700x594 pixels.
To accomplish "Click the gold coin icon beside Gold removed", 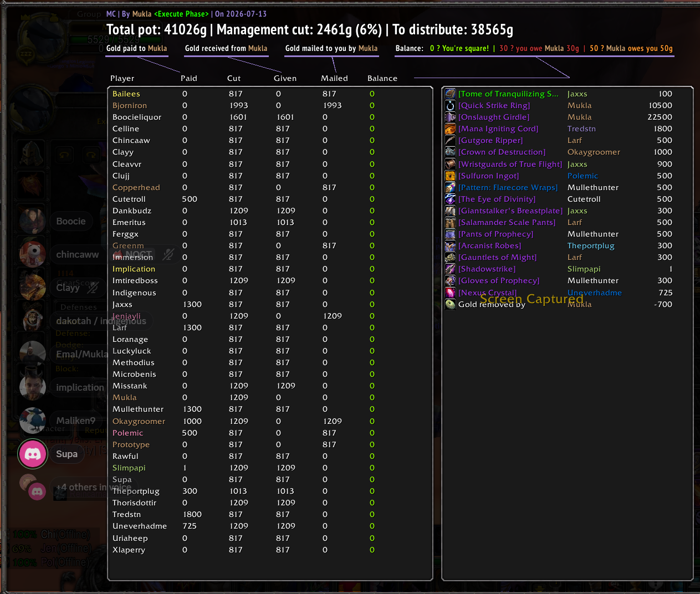I will click(x=450, y=304).
